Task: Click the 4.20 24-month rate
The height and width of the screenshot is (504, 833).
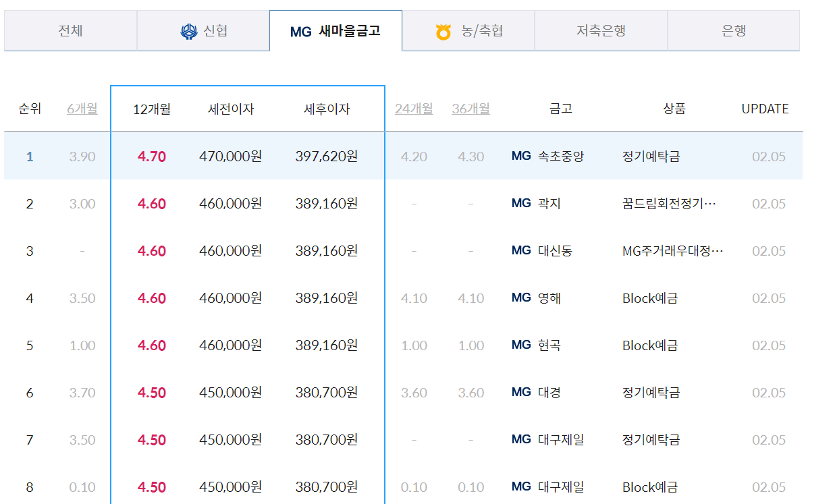Action: click(x=414, y=157)
